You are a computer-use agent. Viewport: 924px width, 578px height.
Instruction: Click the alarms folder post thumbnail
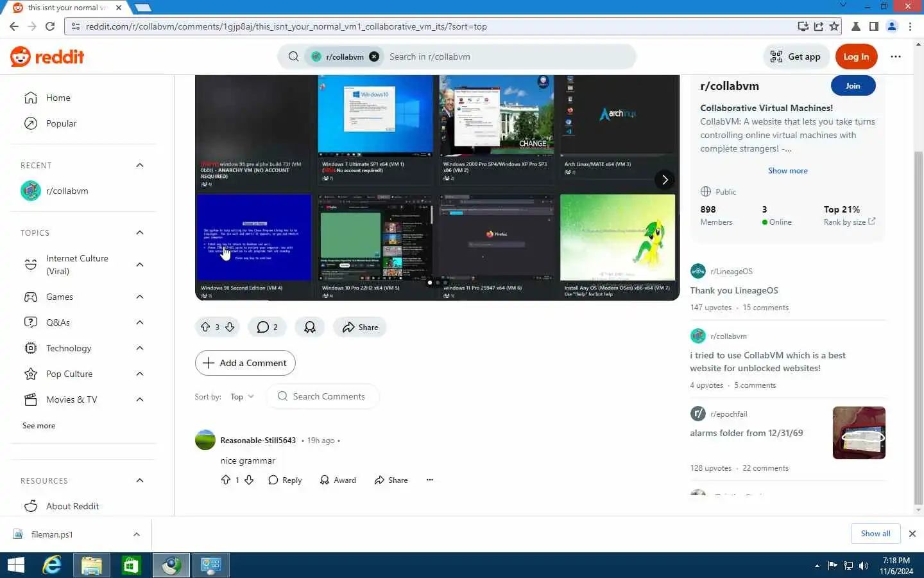(x=859, y=433)
